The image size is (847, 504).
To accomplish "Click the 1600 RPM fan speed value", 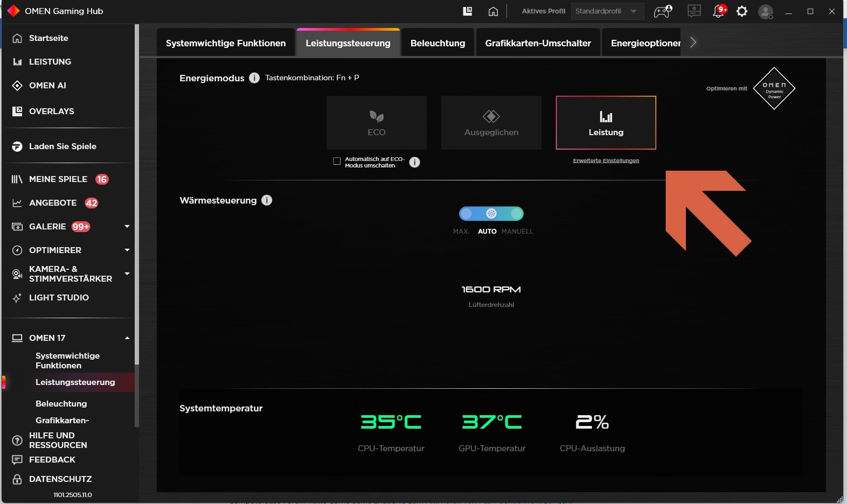I will coord(491,290).
